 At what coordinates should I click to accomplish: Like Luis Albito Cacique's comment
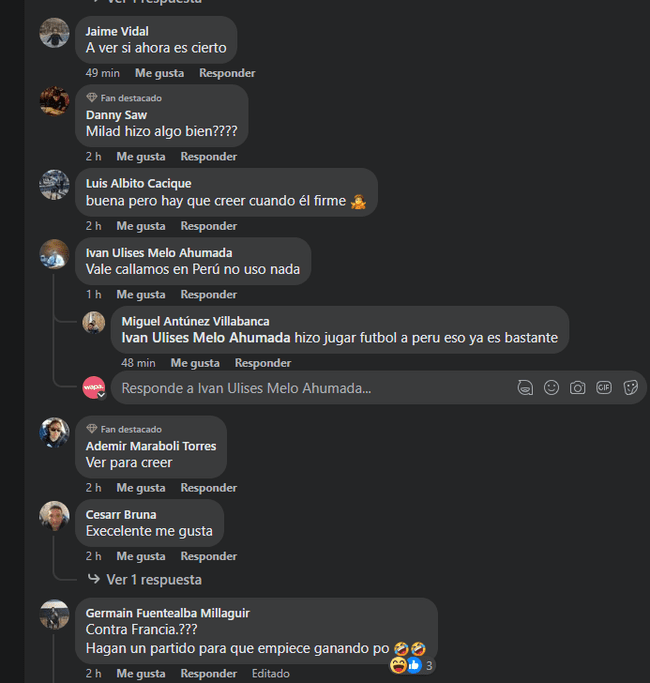(x=141, y=226)
